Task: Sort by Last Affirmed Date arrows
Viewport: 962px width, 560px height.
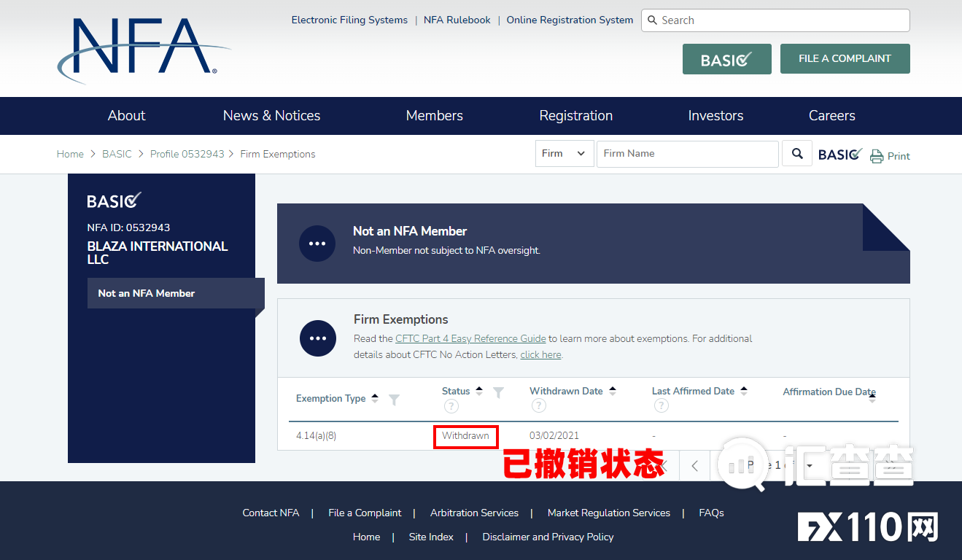Action: click(744, 391)
